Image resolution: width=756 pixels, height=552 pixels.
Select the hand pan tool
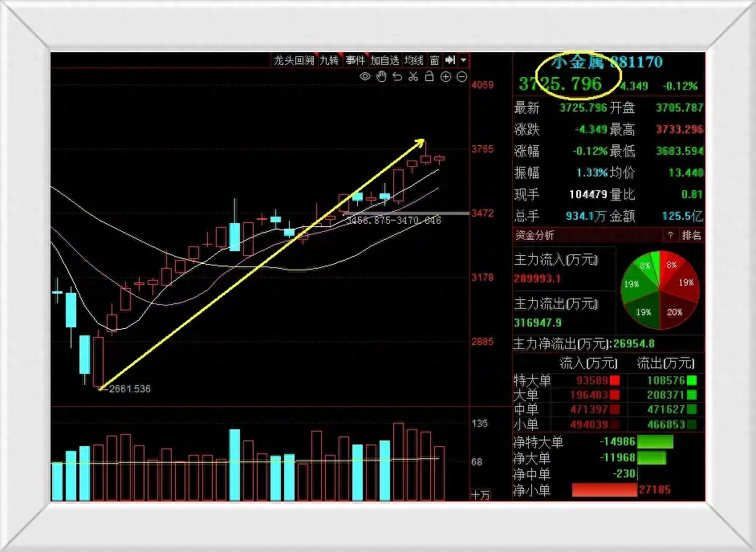[381, 77]
